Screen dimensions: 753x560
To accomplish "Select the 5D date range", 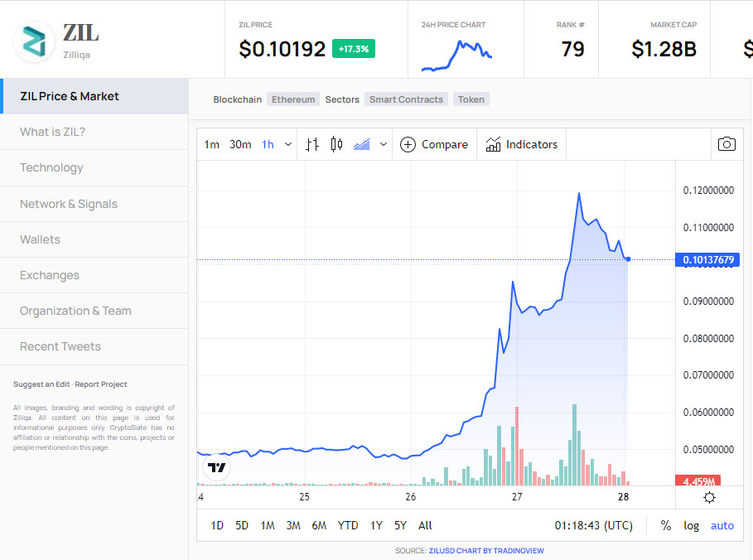I will click(242, 525).
